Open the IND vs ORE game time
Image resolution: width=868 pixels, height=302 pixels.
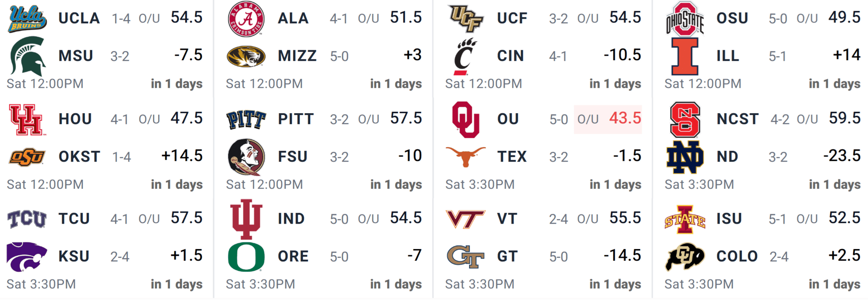pos(260,284)
